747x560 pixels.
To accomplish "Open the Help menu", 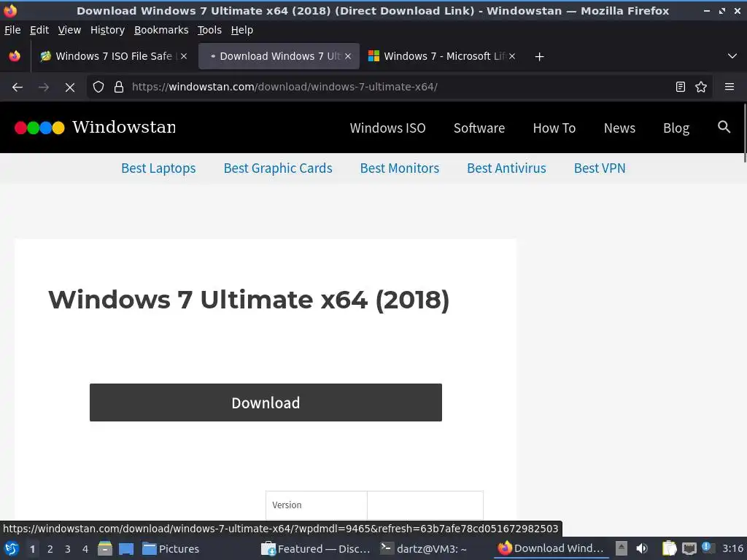I will [x=241, y=30].
